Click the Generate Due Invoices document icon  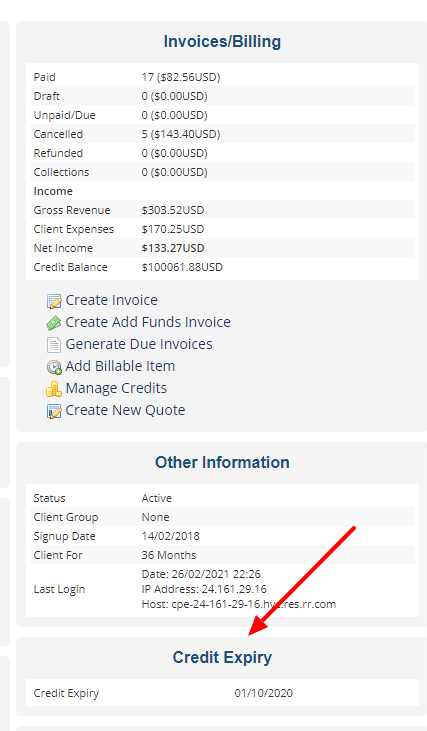pos(54,345)
